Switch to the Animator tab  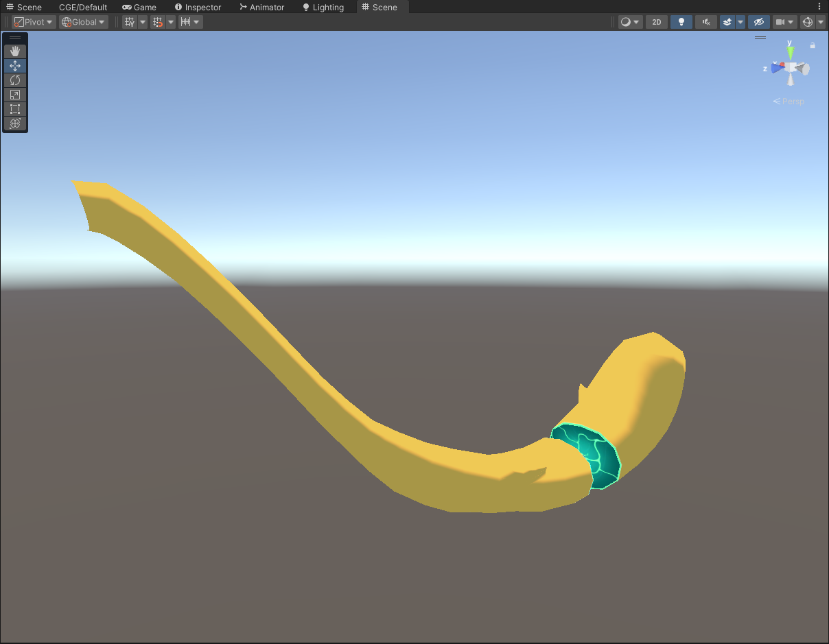[261, 7]
